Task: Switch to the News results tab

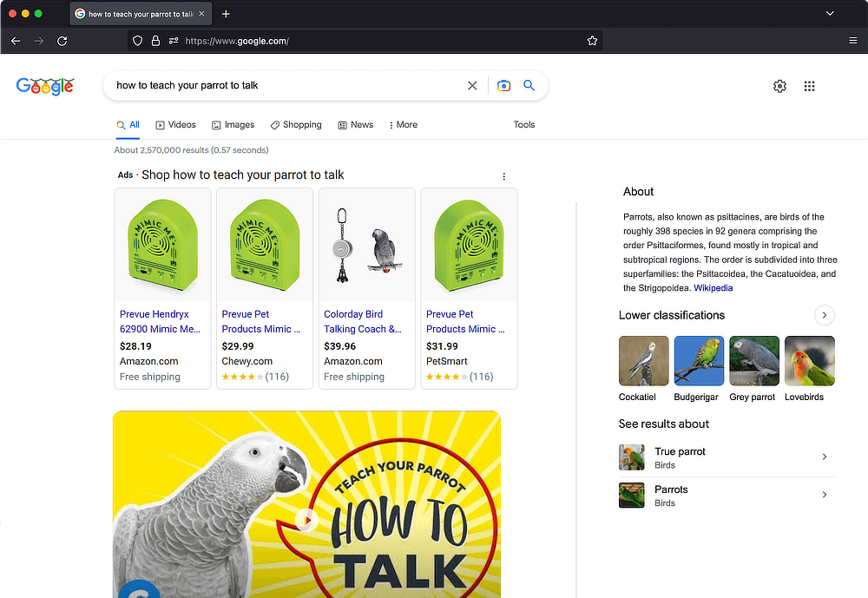Action: tap(356, 125)
